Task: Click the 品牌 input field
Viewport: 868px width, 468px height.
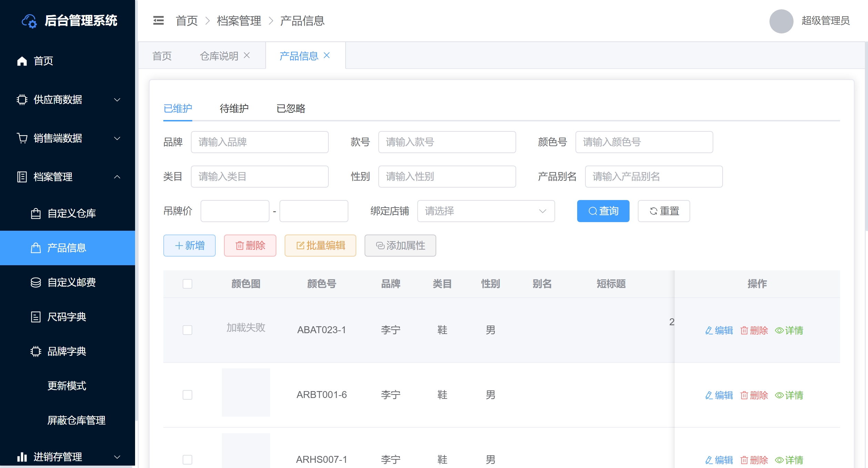Action: 260,142
